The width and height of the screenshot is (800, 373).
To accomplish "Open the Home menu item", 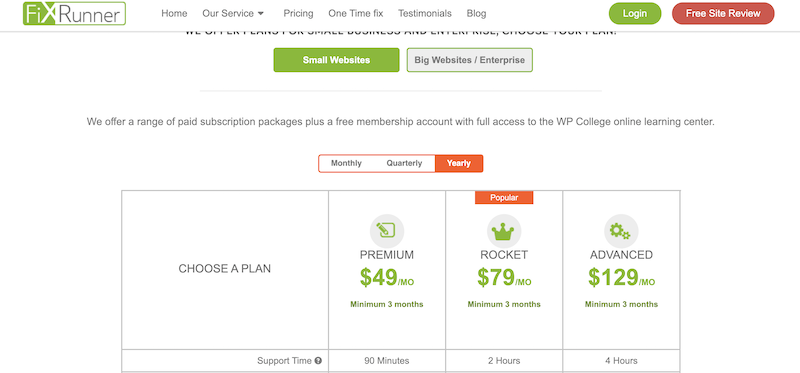I will pyautogui.click(x=174, y=13).
